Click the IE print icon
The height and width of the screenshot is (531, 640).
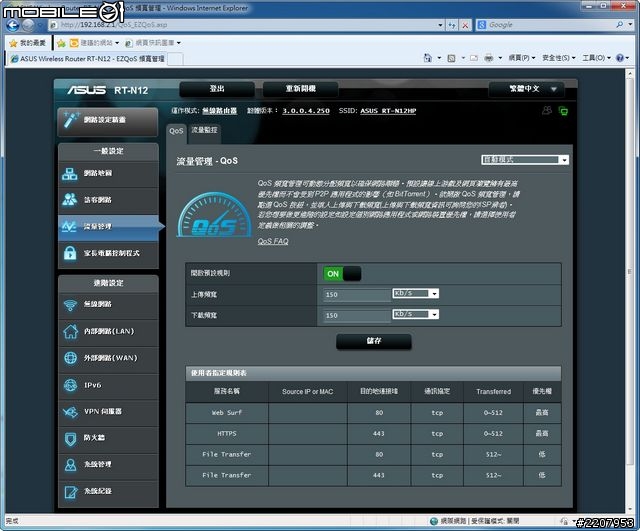coord(489,58)
